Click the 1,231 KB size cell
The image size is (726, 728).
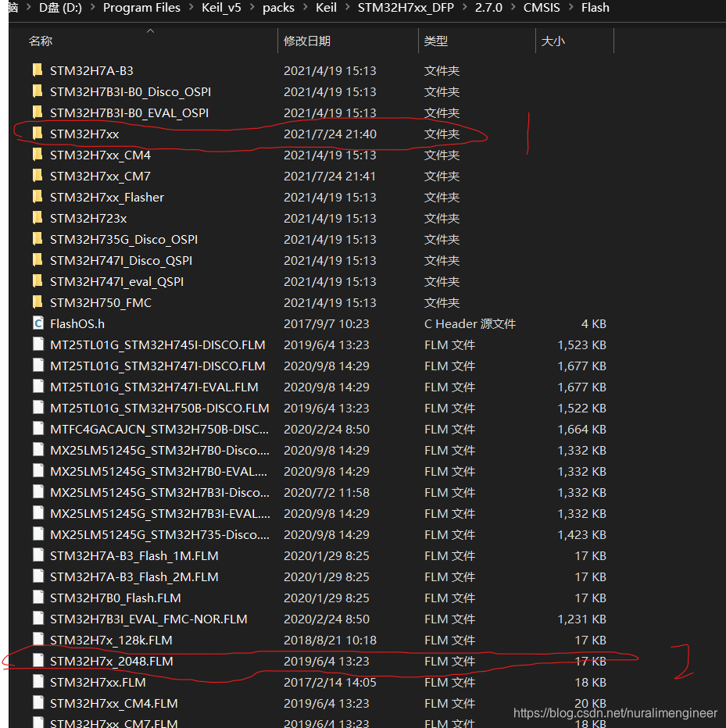point(581,619)
